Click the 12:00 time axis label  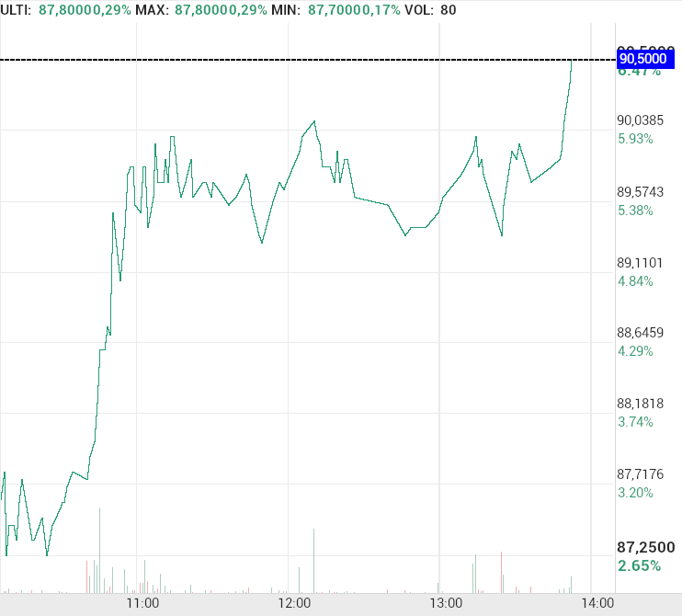coord(294,603)
